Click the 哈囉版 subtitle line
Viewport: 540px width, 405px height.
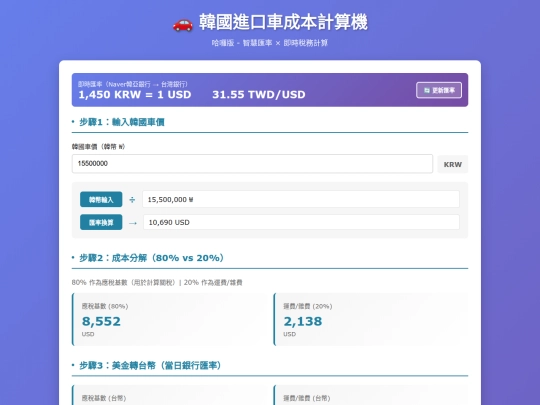point(270,43)
